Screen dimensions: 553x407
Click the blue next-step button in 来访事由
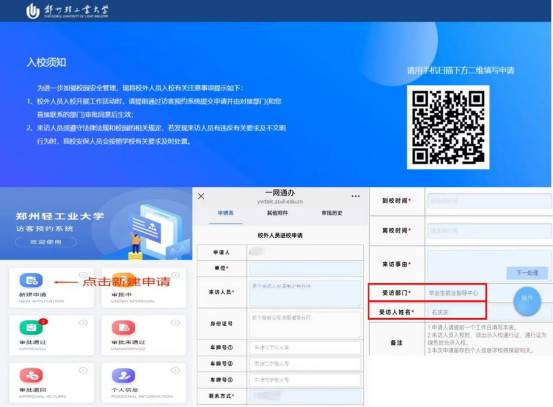point(527,273)
